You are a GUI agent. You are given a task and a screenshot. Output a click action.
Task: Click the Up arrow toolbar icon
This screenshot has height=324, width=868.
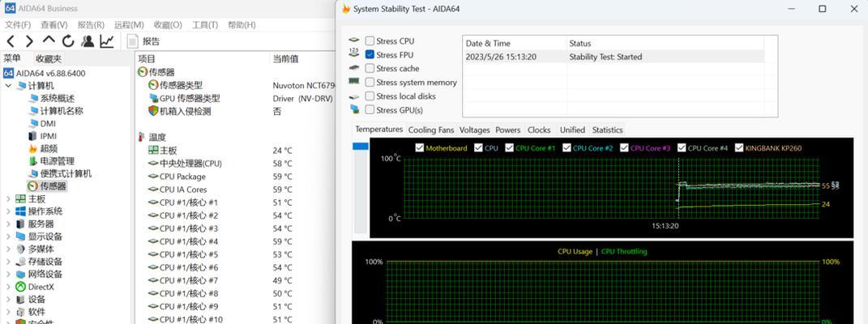click(x=49, y=40)
